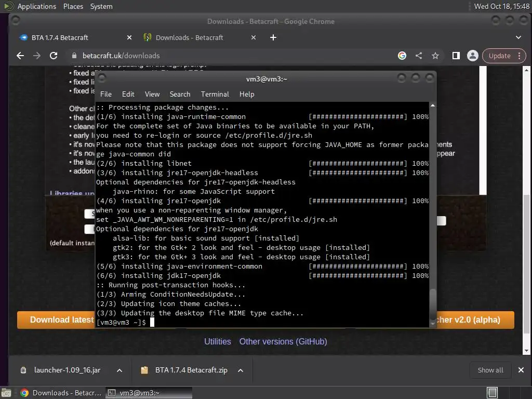This screenshot has width=532, height=399.
Task: Open the Utilities link
Action: 218,342
